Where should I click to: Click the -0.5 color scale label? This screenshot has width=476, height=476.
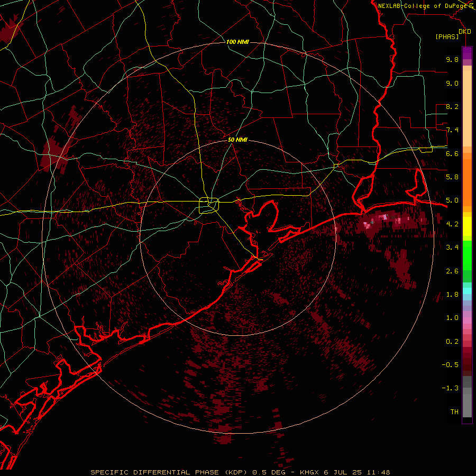(450, 365)
